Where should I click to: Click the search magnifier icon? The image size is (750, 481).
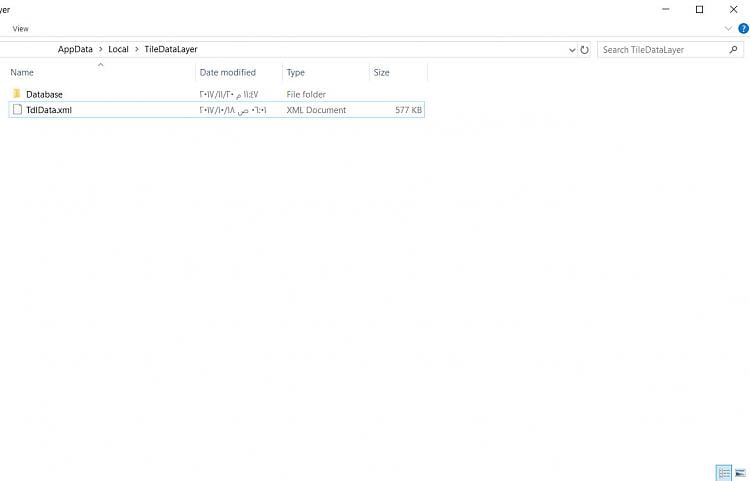click(733, 49)
